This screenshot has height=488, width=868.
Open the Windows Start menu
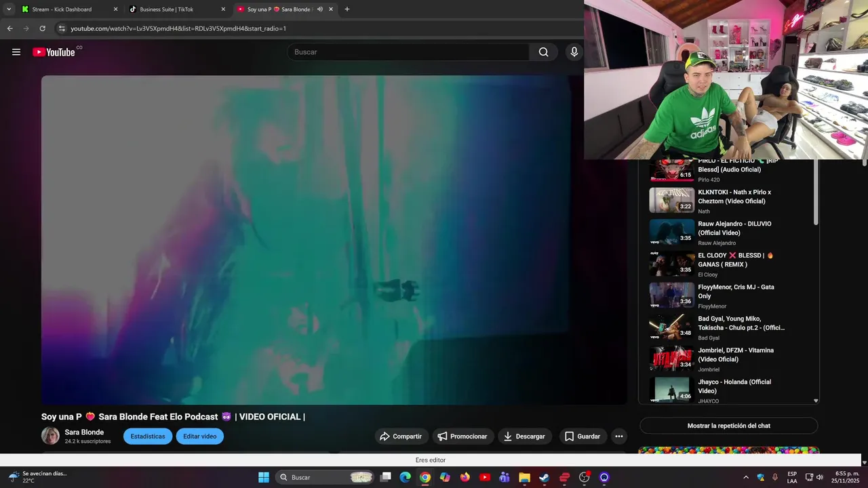pos(264,477)
